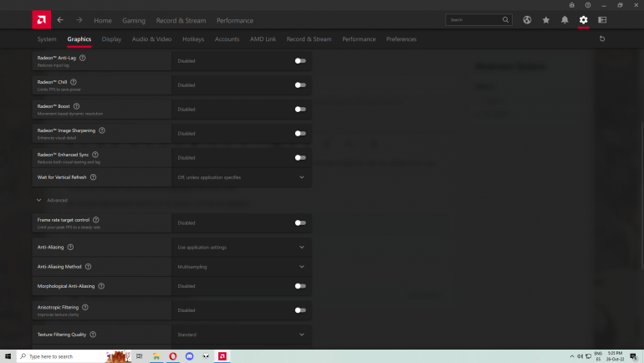Viewport: 644px width, 363px height.
Task: Go back with the left arrow
Action: tap(60, 20)
